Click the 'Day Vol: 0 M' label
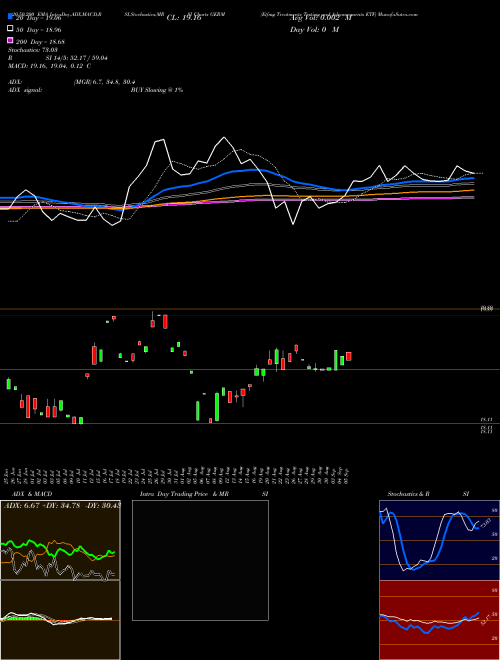 click(314, 29)
